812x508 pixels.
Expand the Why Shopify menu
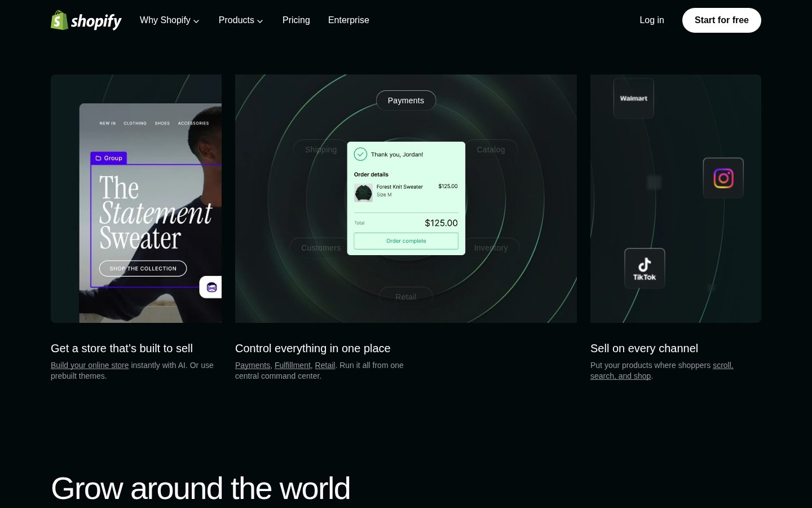(x=170, y=20)
